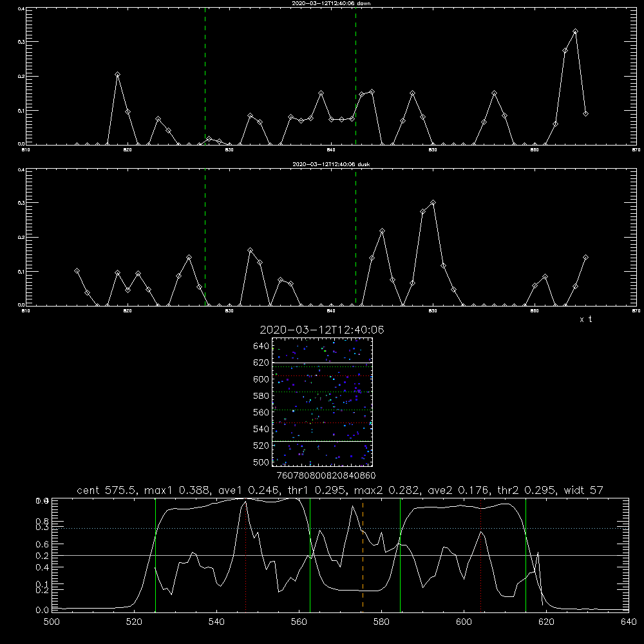Click the dotted horizontal threshold line in bottom plot

[x=340, y=529]
